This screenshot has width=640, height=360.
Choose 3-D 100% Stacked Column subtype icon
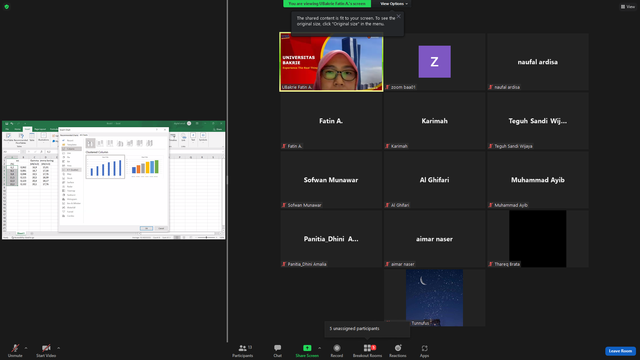tap(140, 143)
